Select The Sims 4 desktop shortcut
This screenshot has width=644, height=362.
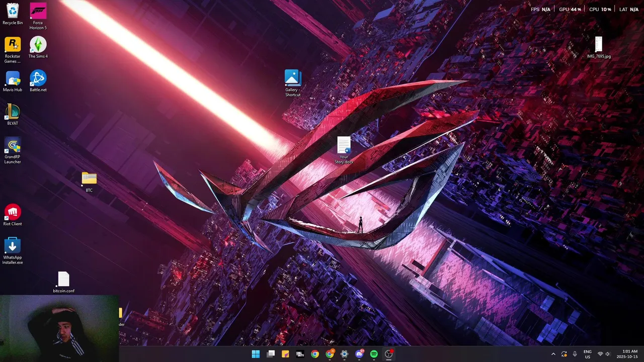click(x=38, y=47)
